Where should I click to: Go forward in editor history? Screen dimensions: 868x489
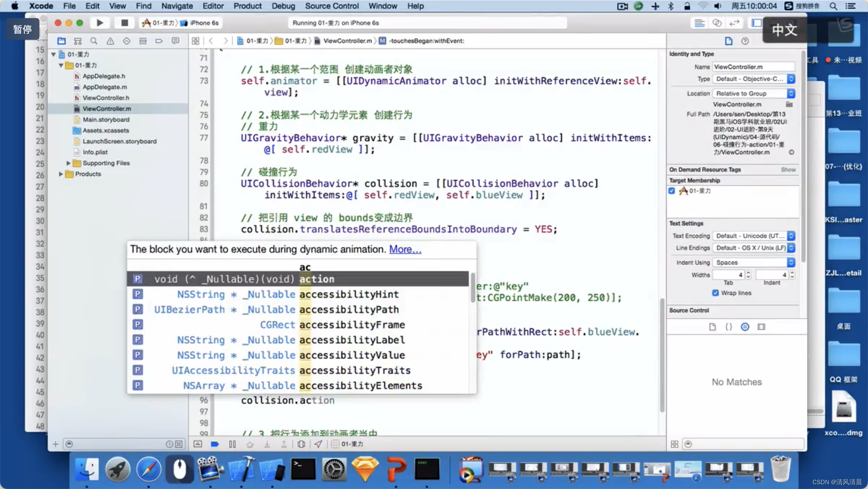(x=226, y=41)
